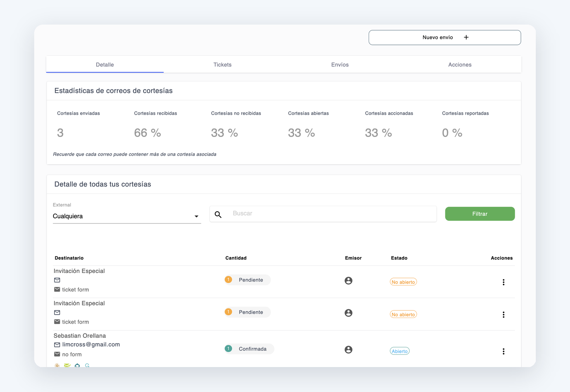The image size is (570, 392).
Task: Focus the Buscar search field
Action: [x=323, y=214]
